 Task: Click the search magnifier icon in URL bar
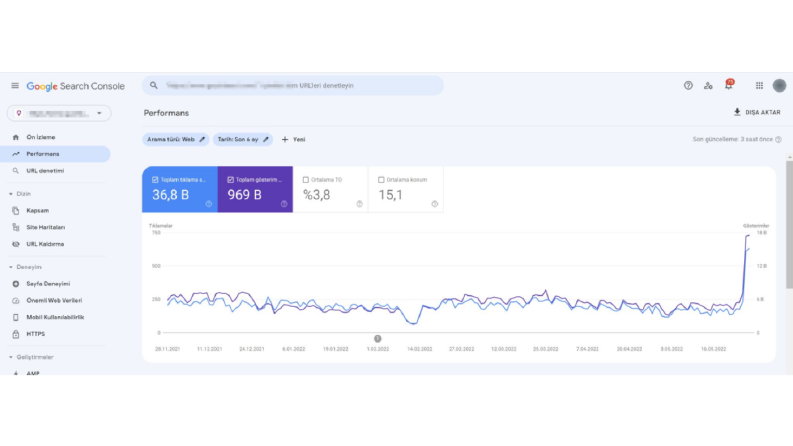pyautogui.click(x=154, y=85)
